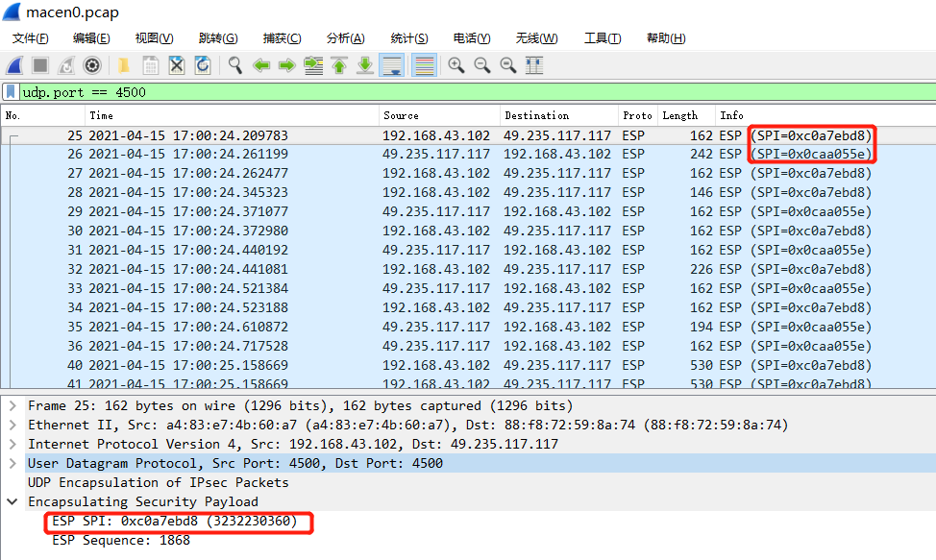Viewport: 936px width, 560px height.
Task: Toggle the Go back navigation arrow
Action: click(260, 65)
